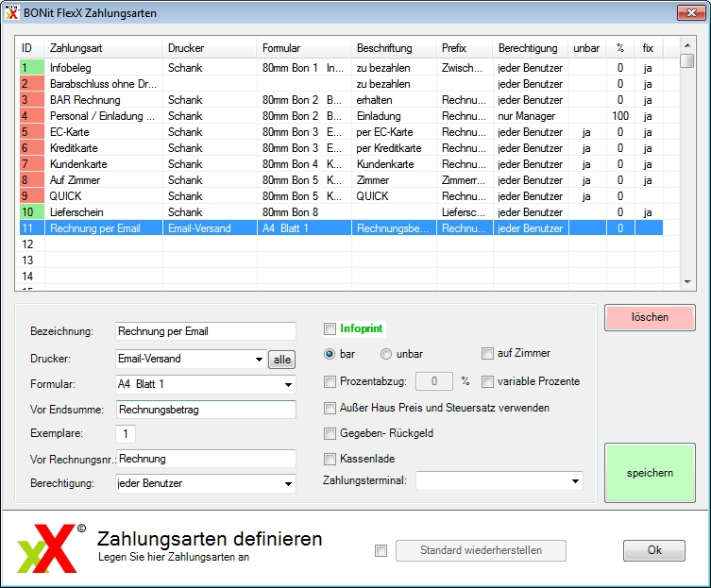The image size is (711, 588).
Task: Click the Prozentabzug value field
Action: click(x=434, y=381)
